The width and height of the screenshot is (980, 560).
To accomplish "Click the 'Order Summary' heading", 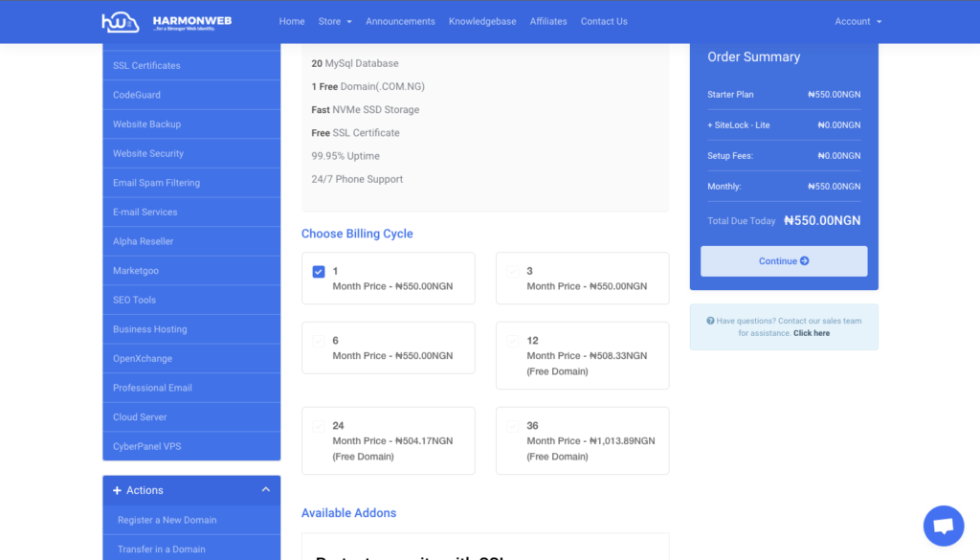I will (x=754, y=56).
